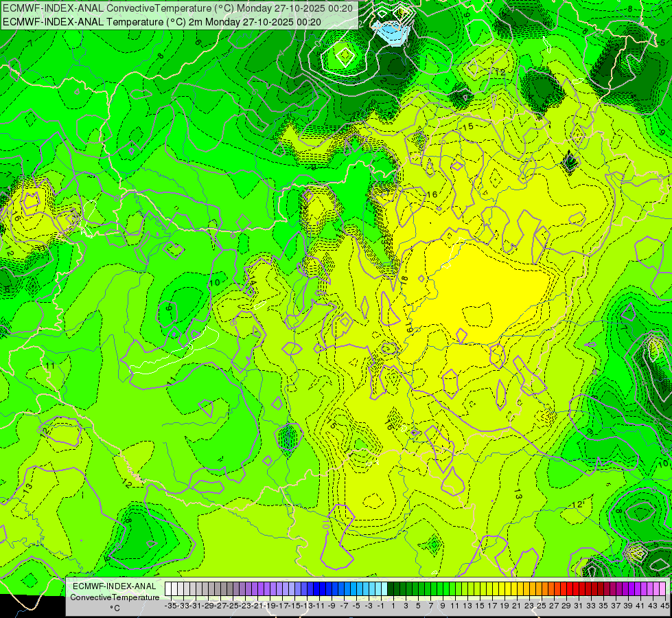Click the legend scale value -27
Viewport: 672px width, 618px height.
tap(221, 606)
